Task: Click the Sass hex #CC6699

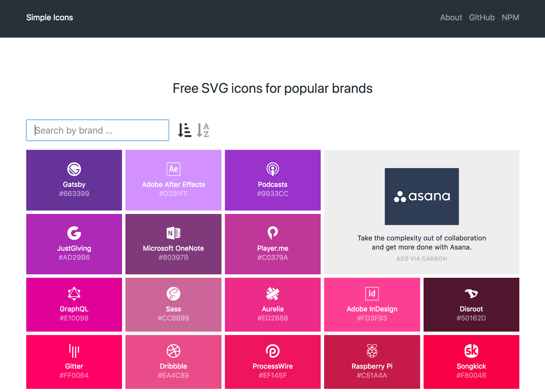Action: (173, 318)
